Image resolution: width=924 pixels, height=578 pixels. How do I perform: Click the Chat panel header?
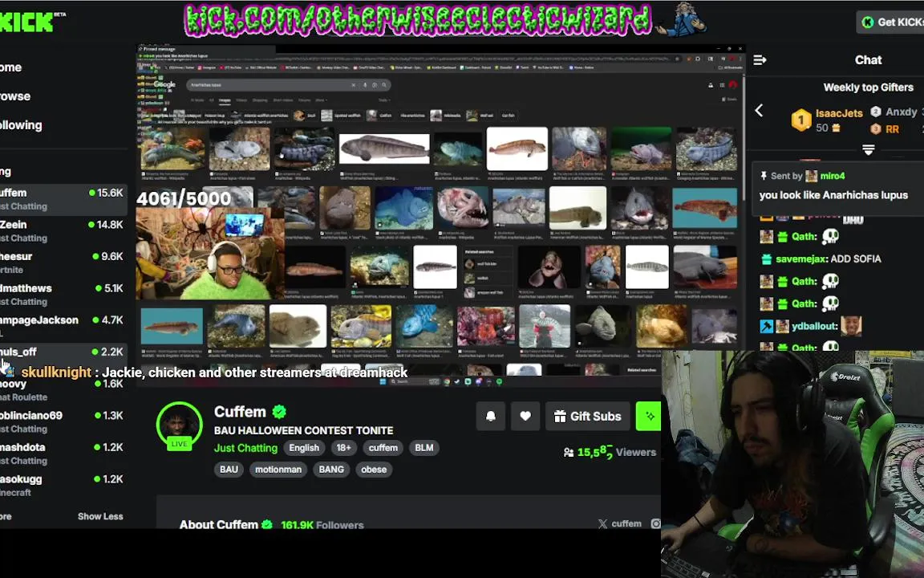coord(868,60)
